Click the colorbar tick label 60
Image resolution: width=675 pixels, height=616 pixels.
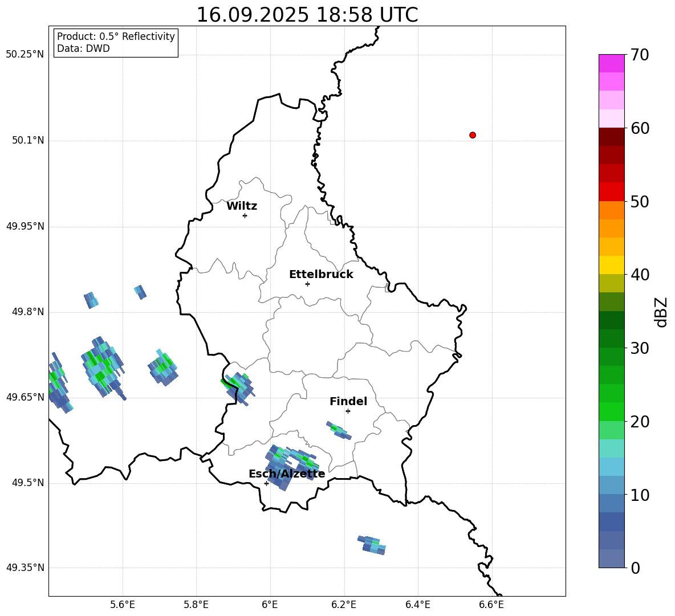click(x=640, y=128)
